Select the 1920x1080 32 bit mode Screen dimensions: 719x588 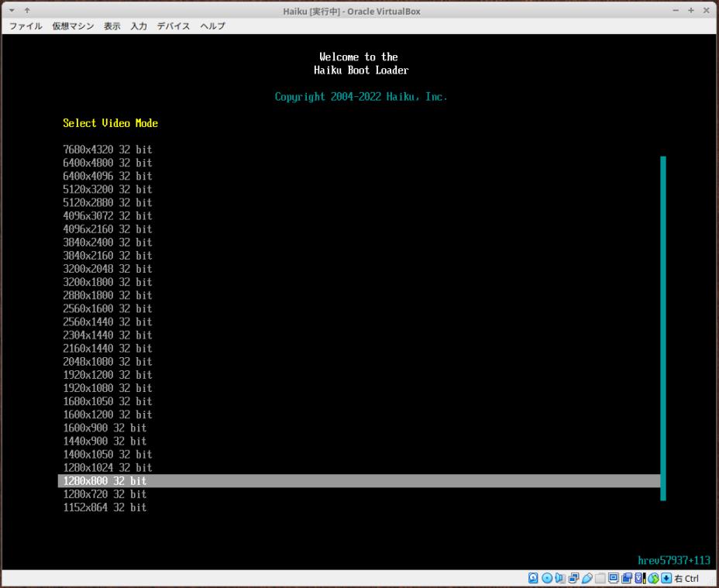click(x=107, y=388)
